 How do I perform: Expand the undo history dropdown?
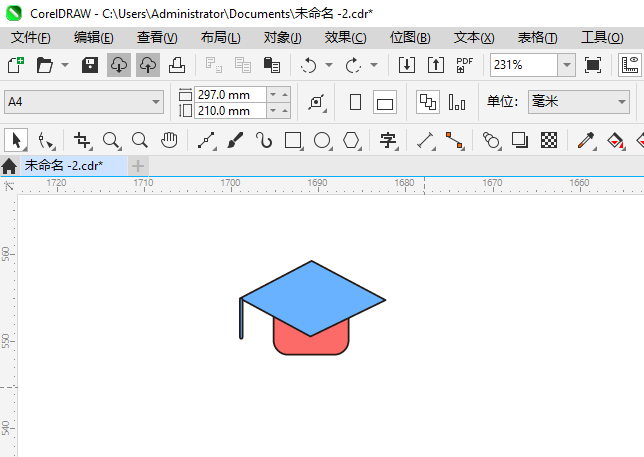click(329, 65)
